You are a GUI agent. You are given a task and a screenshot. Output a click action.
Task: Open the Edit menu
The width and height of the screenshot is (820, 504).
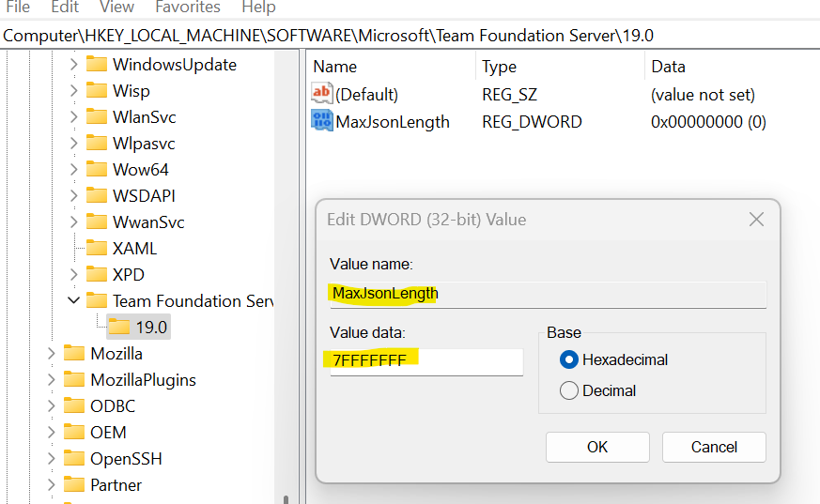(x=65, y=7)
